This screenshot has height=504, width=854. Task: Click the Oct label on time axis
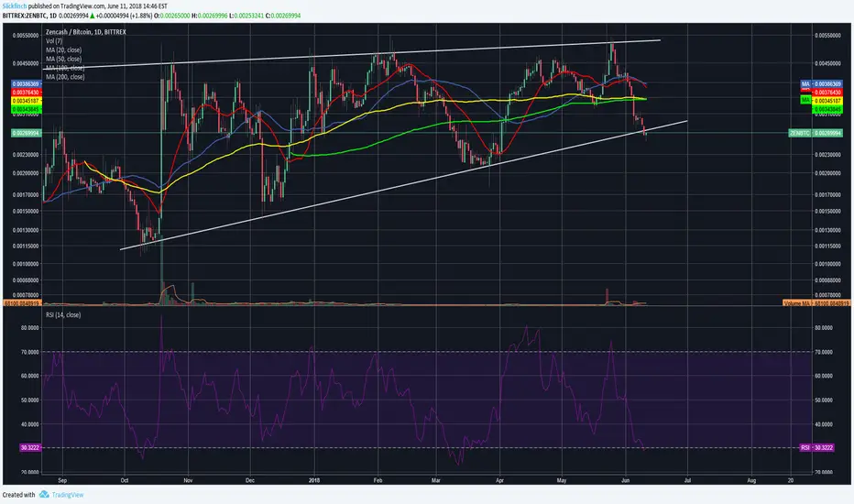[125, 480]
